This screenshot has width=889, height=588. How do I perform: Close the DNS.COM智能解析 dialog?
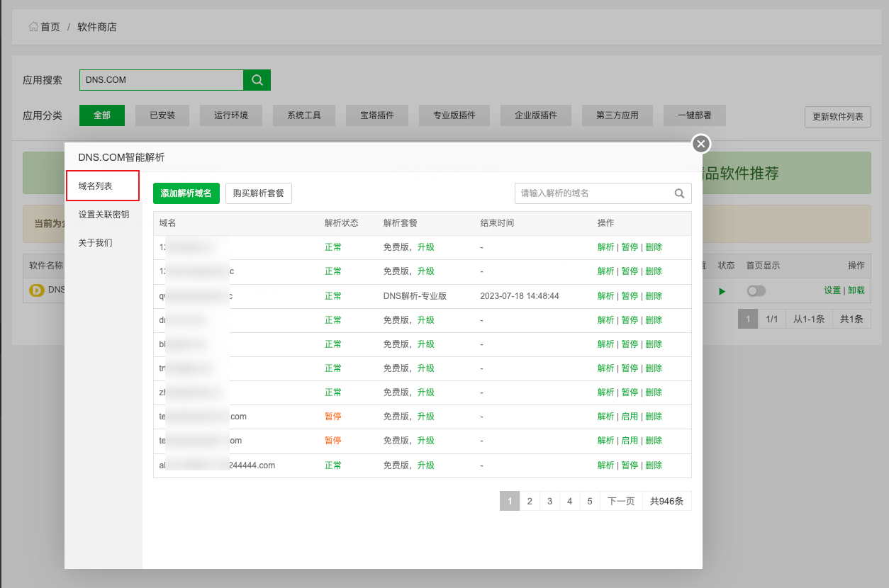pos(701,145)
